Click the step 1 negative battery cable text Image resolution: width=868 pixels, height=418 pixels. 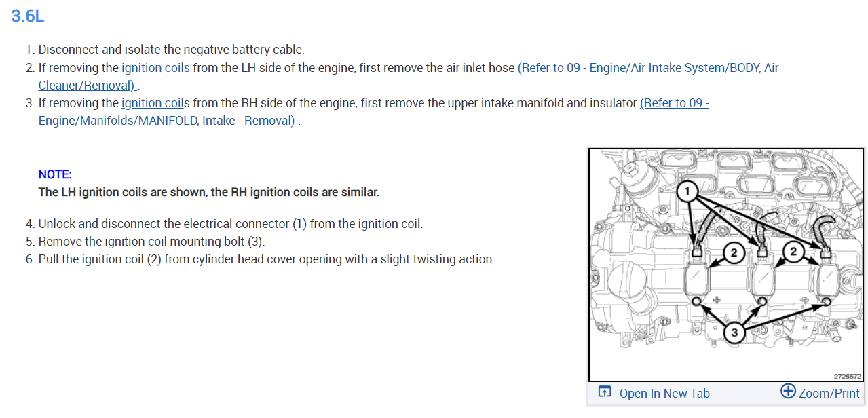171,50
